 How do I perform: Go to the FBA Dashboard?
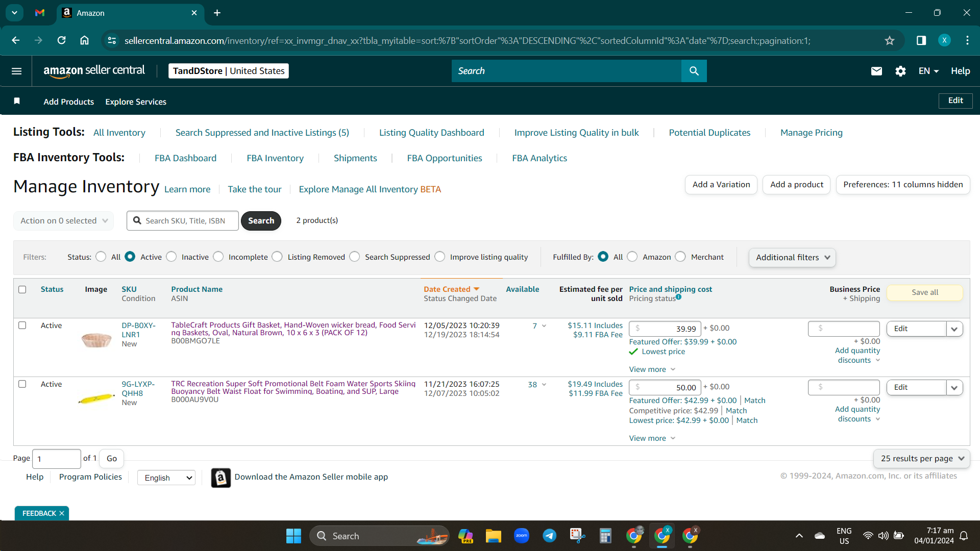tap(186, 158)
